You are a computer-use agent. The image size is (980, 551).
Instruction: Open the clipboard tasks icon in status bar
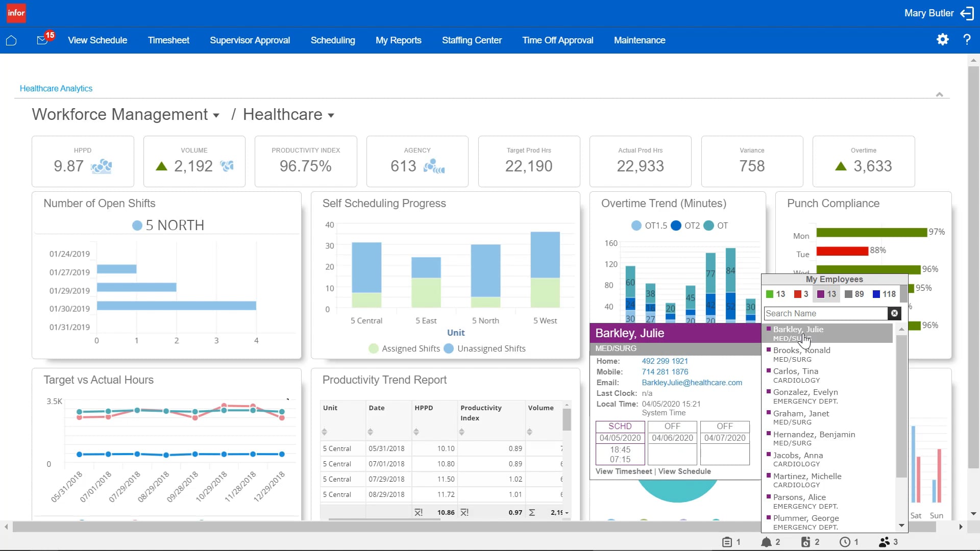pyautogui.click(x=727, y=542)
